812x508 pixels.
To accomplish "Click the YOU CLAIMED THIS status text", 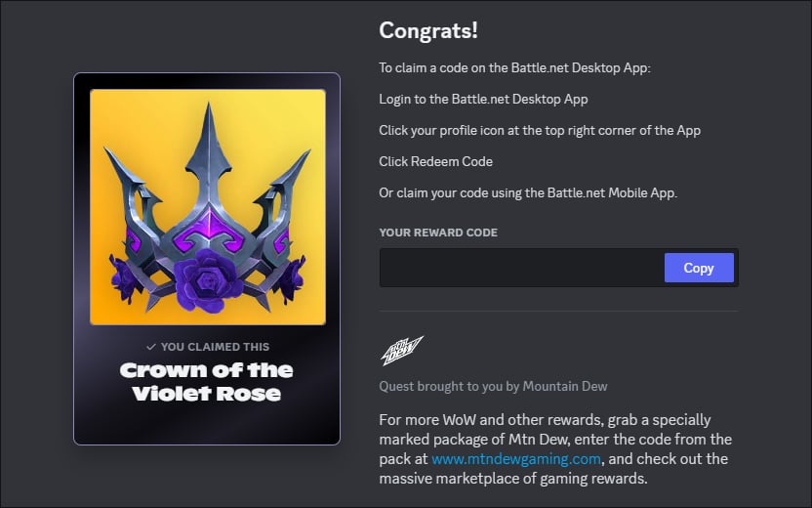I will coord(215,347).
